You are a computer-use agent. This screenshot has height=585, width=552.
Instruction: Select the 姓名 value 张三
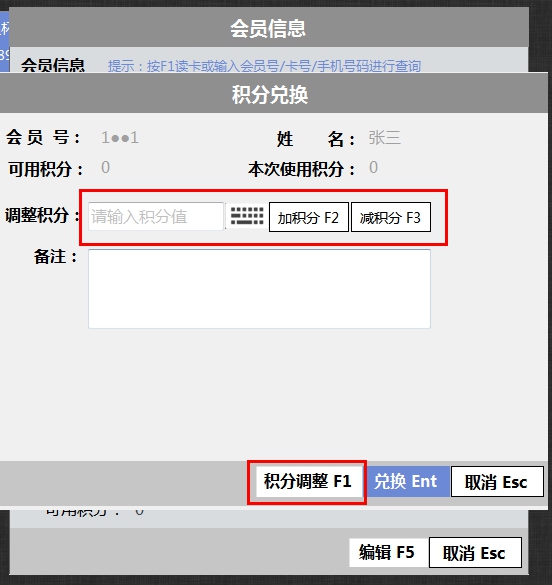(x=384, y=138)
